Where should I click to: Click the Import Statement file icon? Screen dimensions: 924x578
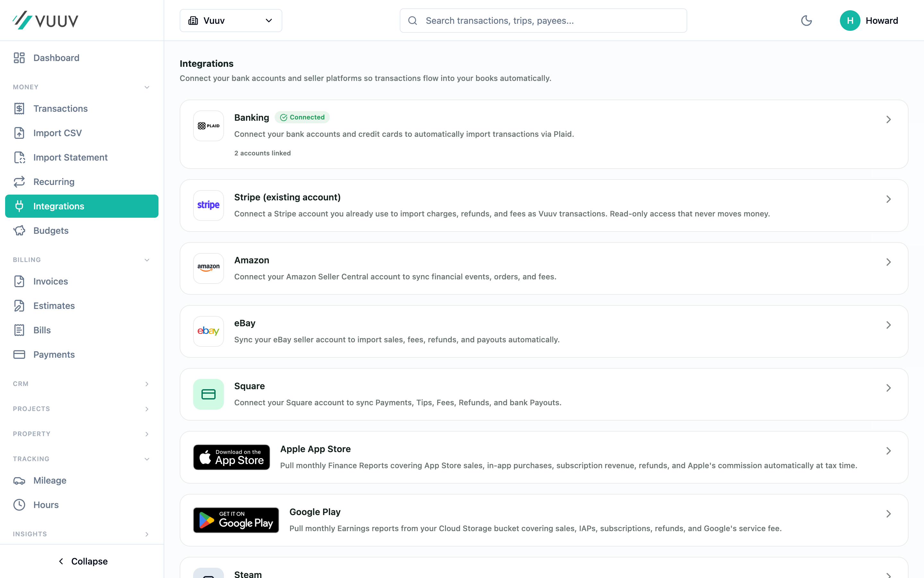(19, 157)
